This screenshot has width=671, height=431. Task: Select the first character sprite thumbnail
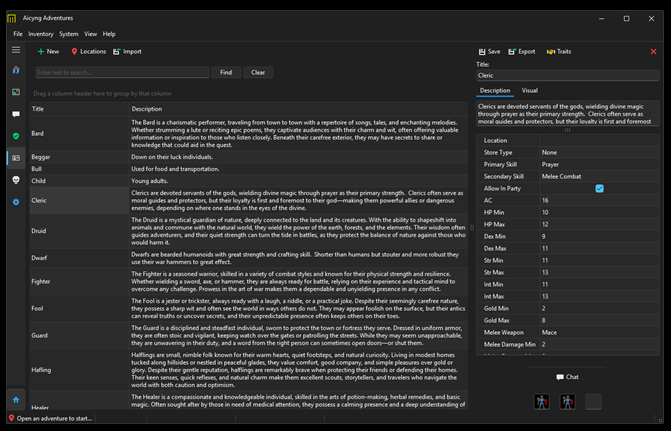541,401
